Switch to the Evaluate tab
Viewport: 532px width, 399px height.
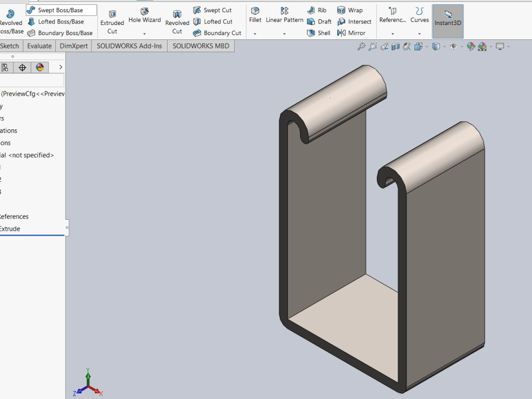click(x=39, y=46)
